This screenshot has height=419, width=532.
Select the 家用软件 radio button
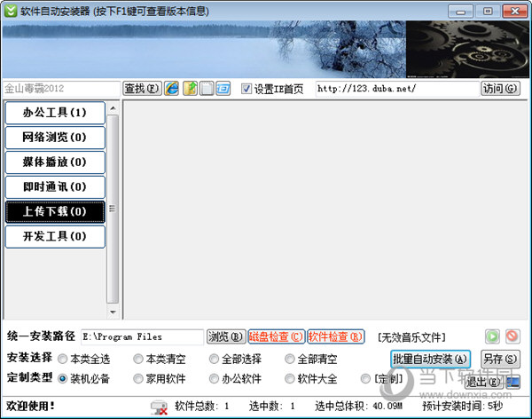pos(138,378)
